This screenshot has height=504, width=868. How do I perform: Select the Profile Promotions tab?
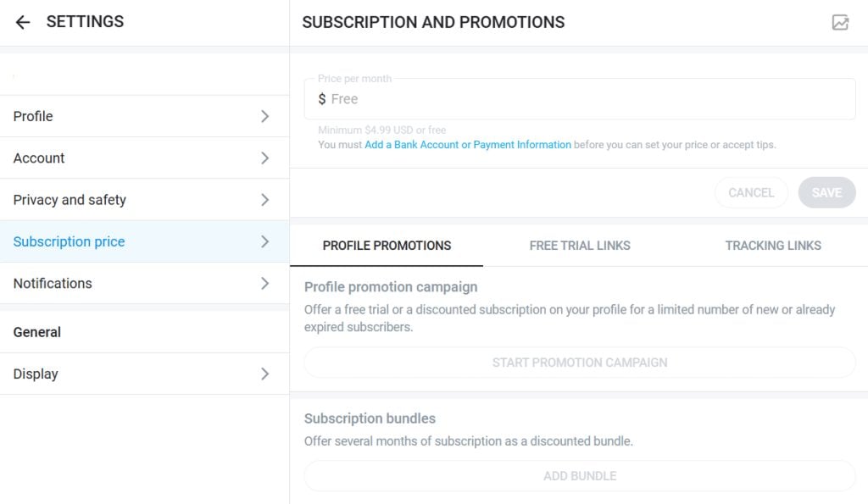387,246
